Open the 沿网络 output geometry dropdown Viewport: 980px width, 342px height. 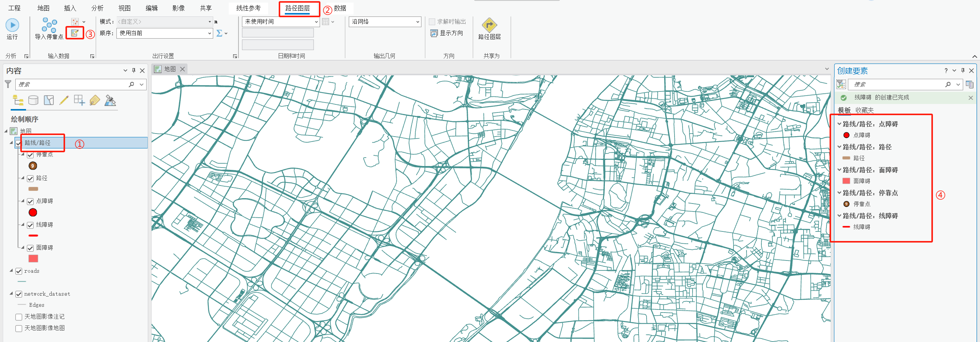click(418, 22)
